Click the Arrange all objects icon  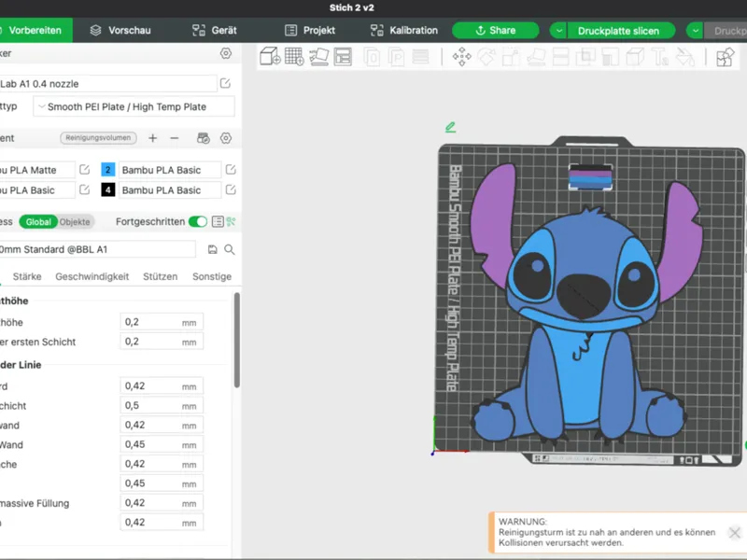tap(343, 57)
